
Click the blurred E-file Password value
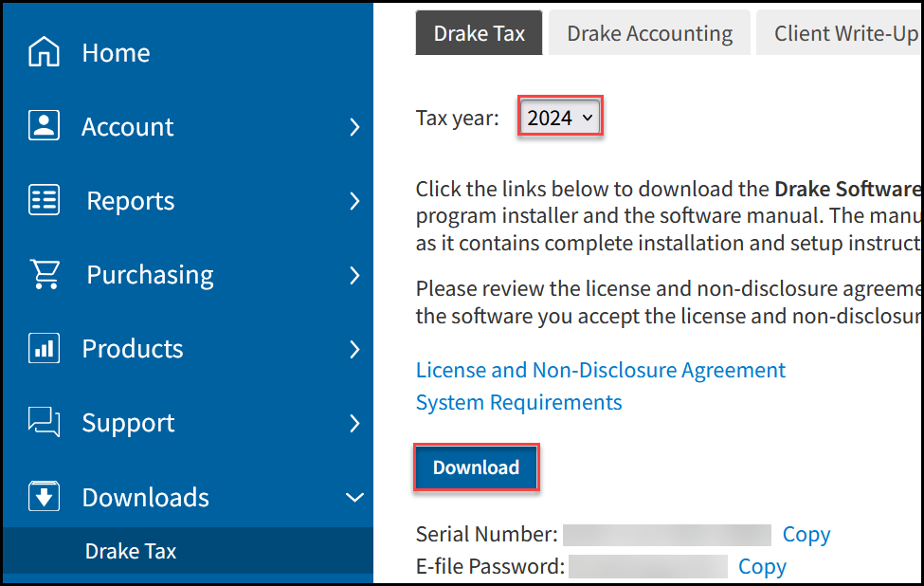click(x=647, y=566)
